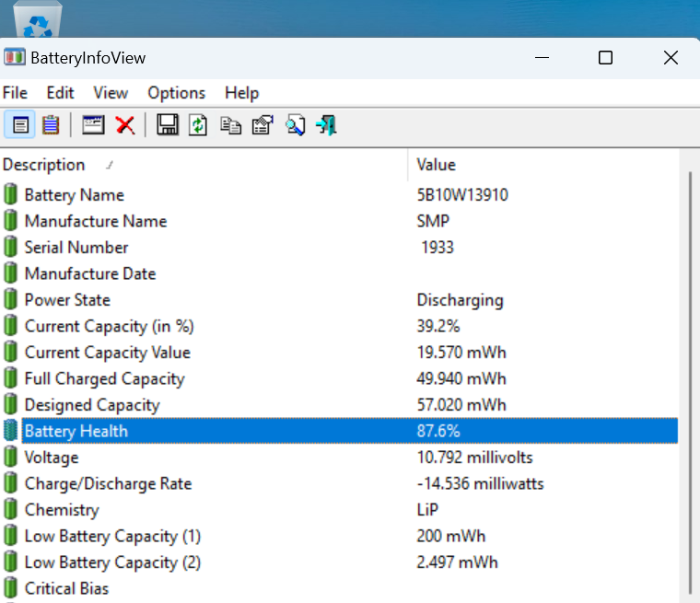Select the Manufacture Date row
Screen dimensions: 700x603
[x=339, y=273]
